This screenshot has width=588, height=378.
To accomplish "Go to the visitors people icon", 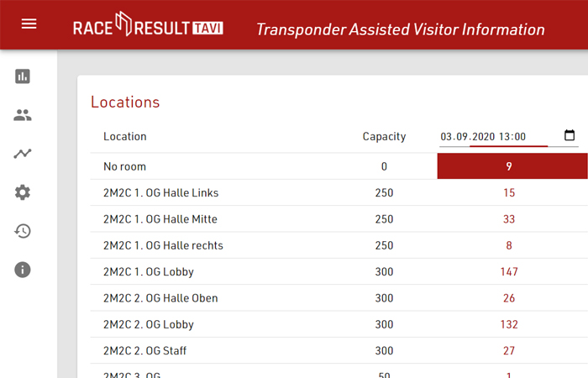I will 23,115.
